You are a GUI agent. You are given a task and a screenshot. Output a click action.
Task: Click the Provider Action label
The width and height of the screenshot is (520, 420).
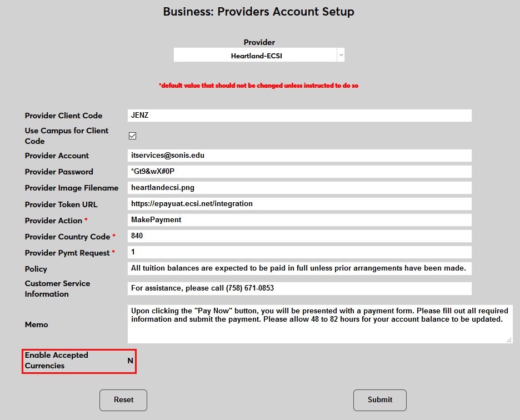tap(53, 221)
